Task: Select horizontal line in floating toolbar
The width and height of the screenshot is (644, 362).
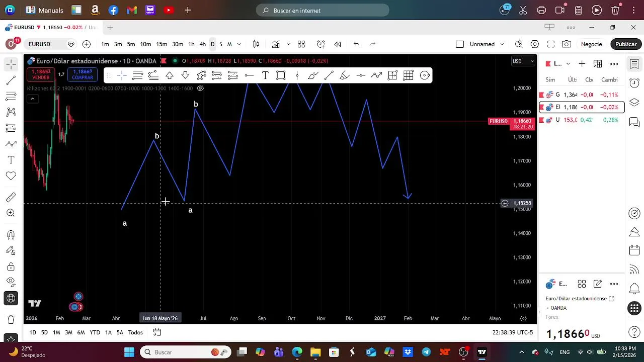Action: tap(249, 75)
